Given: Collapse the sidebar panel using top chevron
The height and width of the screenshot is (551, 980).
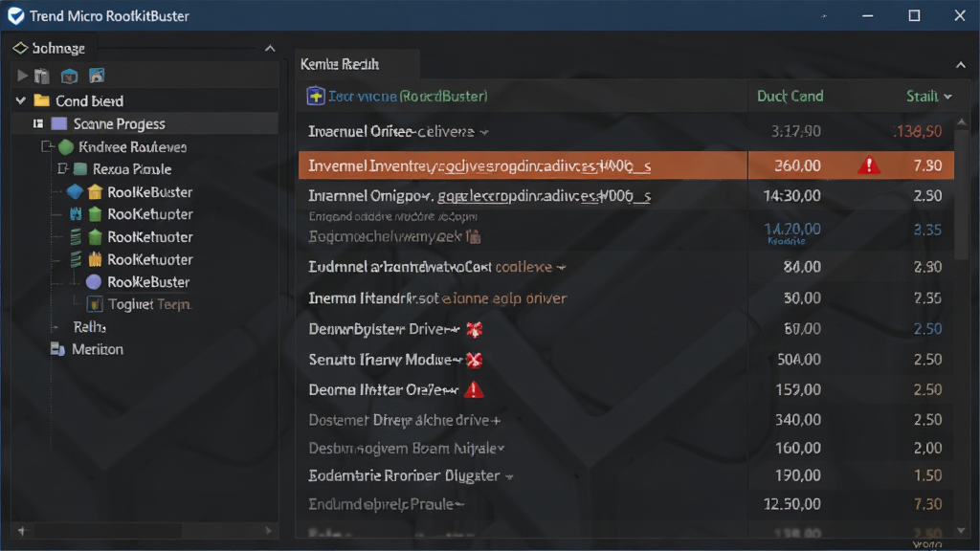Looking at the screenshot, I should (x=270, y=49).
